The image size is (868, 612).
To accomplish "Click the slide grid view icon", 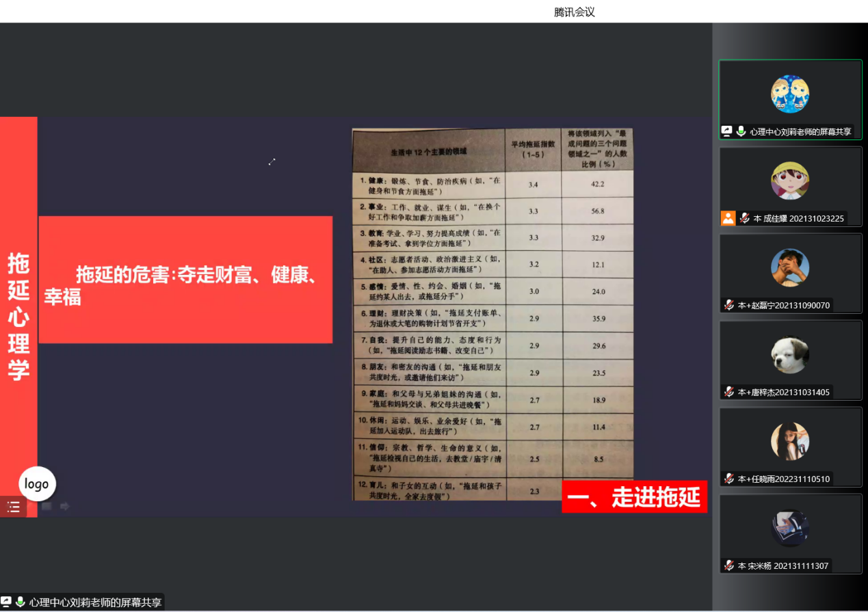I will click(x=47, y=507).
